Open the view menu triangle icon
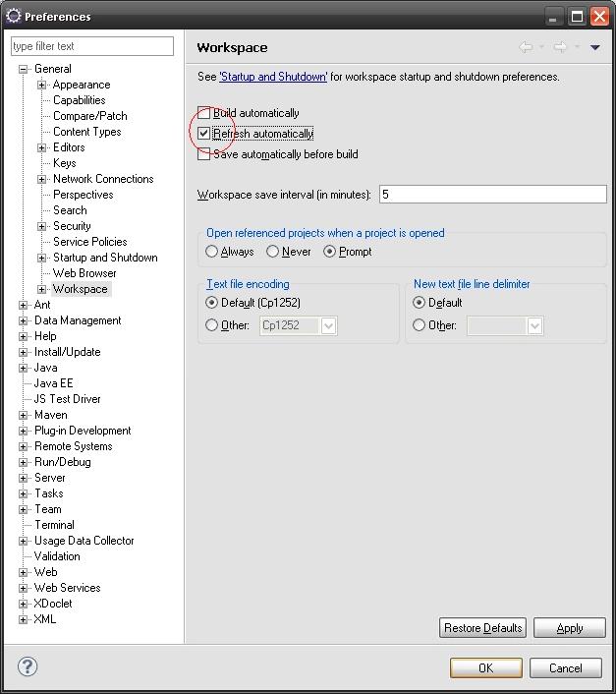The width and height of the screenshot is (616, 694). click(595, 47)
